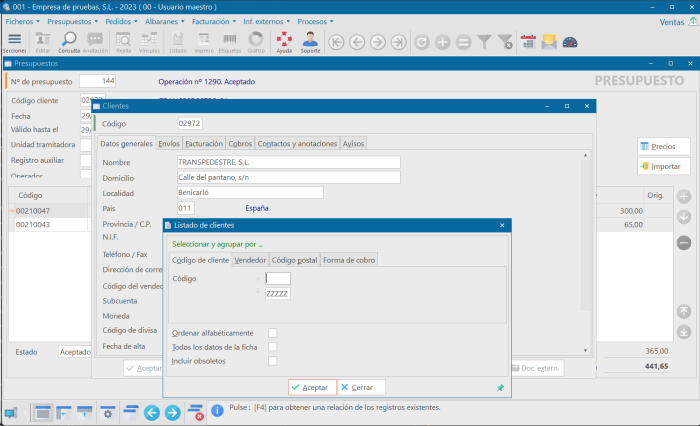
Task: Click the Nombre field TRANSPEDESTRE, S.L.
Action: pyautogui.click(x=288, y=162)
